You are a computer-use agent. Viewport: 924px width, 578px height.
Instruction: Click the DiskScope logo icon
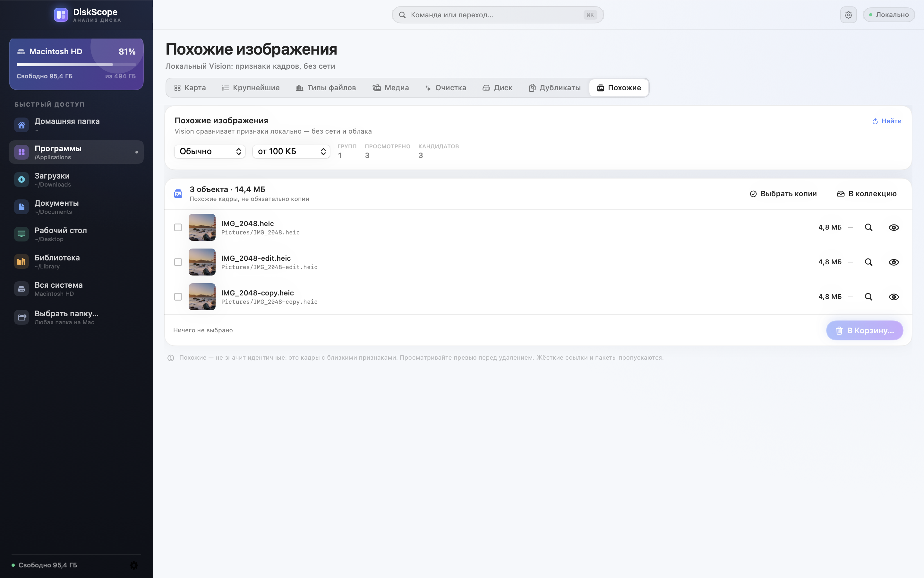coord(61,15)
